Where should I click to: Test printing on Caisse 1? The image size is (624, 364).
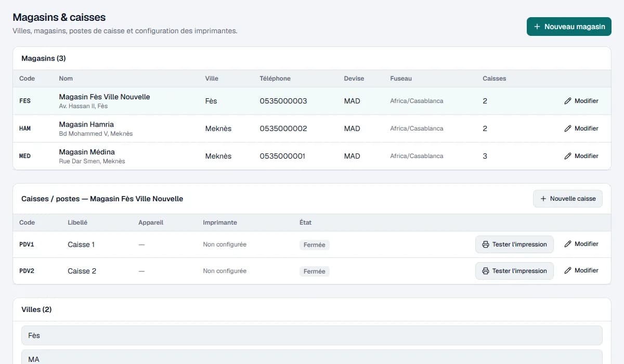(514, 244)
